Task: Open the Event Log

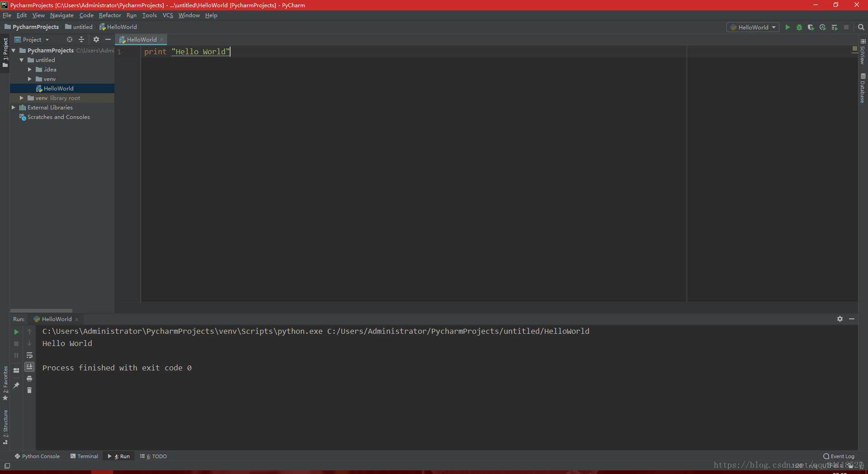Action: 839,456
